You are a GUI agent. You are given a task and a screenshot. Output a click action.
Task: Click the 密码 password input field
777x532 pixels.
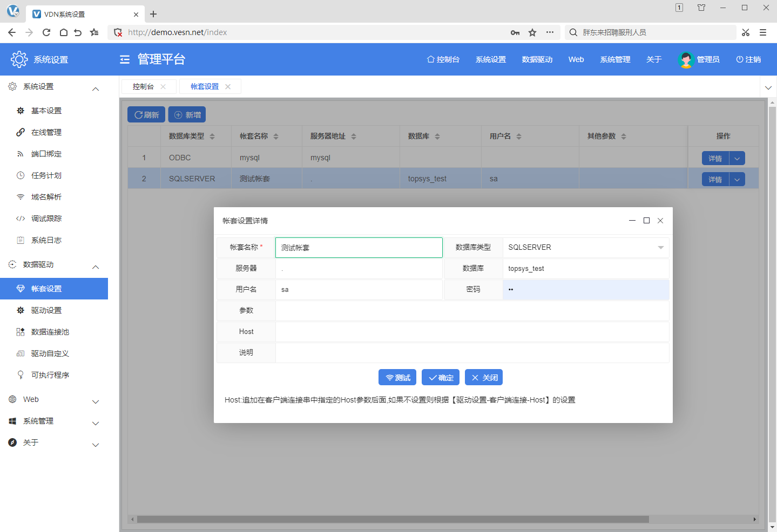click(x=585, y=290)
